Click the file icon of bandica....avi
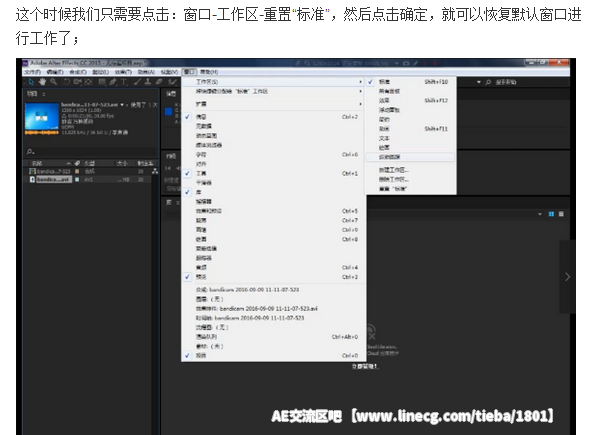Screen dimensions: 595x435 click(33, 180)
